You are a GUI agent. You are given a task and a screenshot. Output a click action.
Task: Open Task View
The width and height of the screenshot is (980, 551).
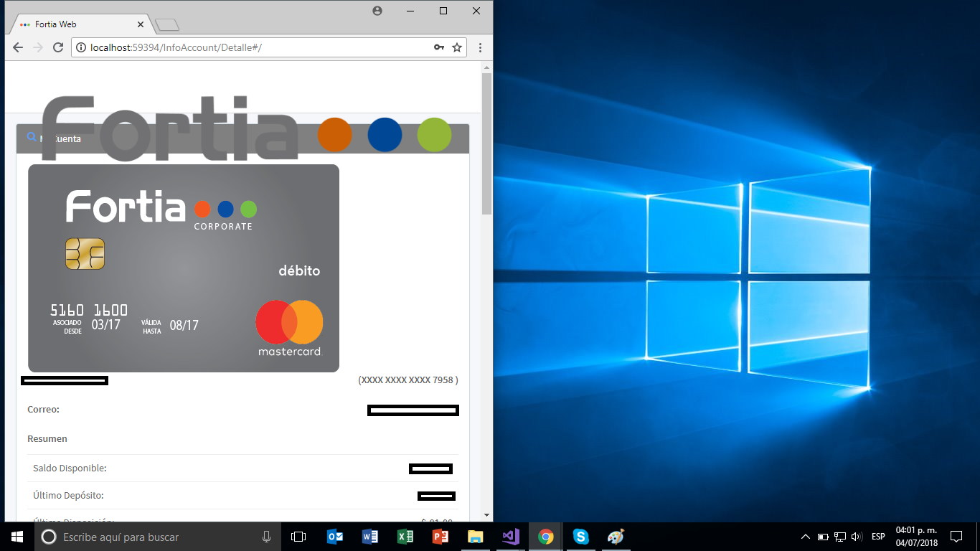(x=298, y=537)
